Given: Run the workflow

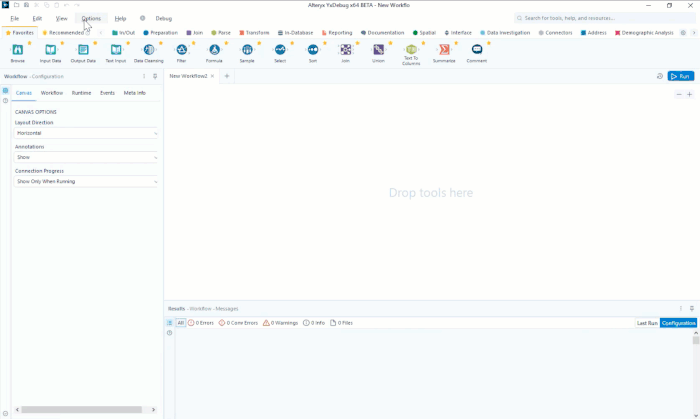Looking at the screenshot, I should point(681,76).
